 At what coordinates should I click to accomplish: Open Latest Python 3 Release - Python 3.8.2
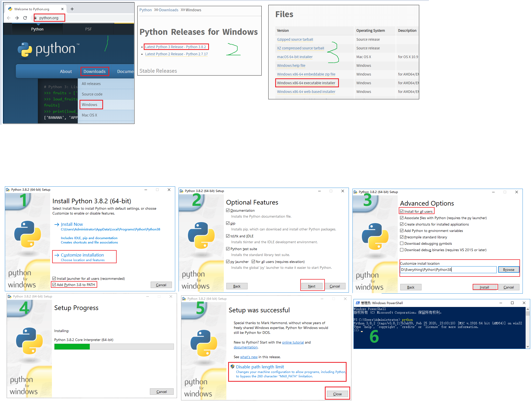pyautogui.click(x=175, y=47)
